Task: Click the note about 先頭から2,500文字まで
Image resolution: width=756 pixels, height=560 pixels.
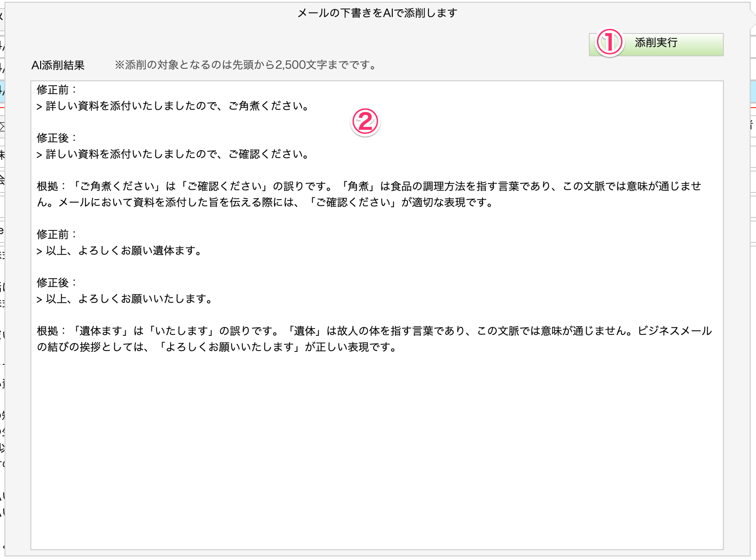Action: 246,65
